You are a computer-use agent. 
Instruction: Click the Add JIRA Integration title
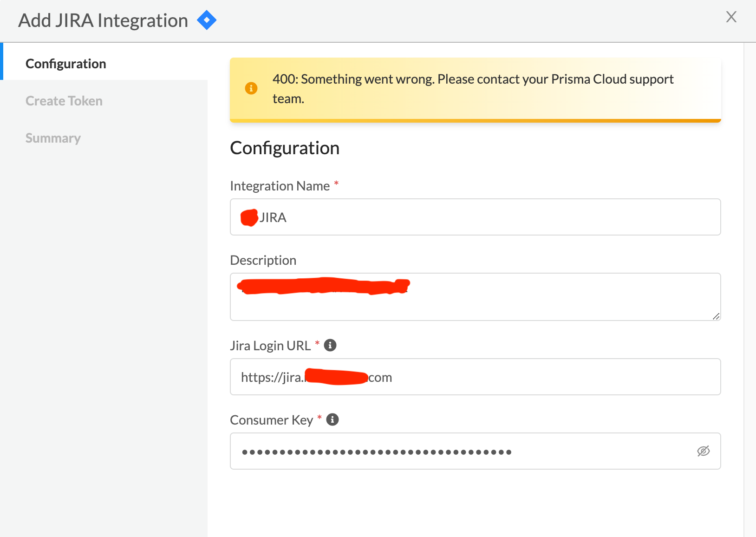(103, 20)
